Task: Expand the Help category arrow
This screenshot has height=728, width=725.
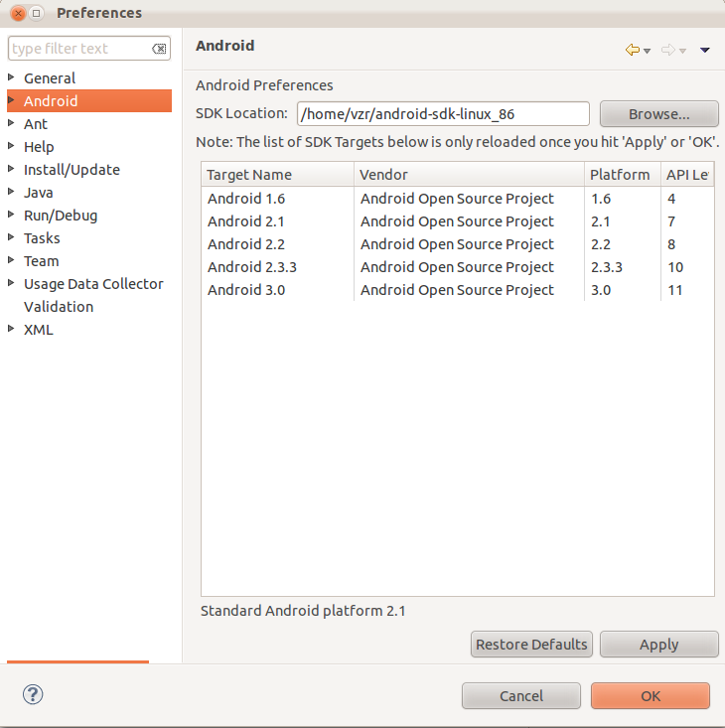Action: [12, 146]
